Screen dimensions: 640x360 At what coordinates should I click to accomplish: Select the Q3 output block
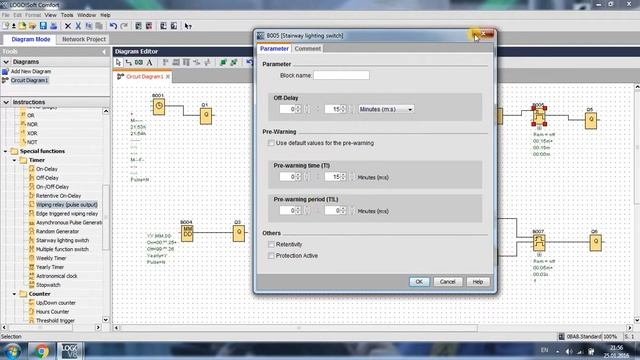[239, 233]
